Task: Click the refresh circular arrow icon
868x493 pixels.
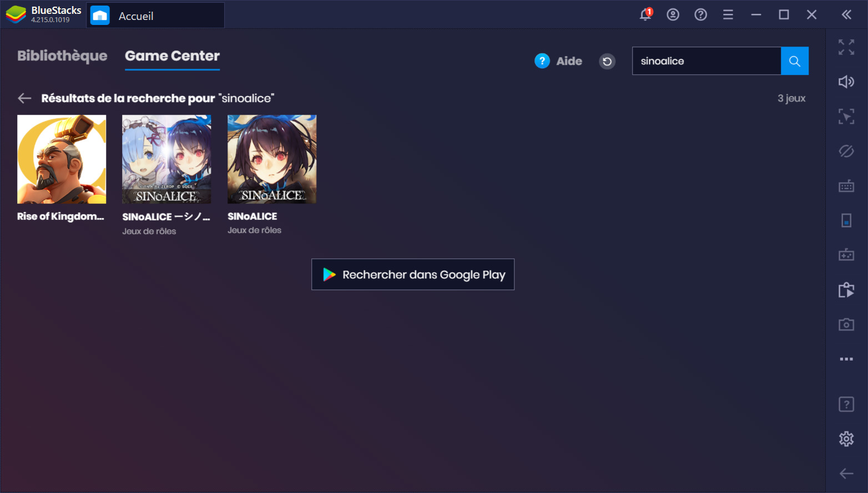Action: [607, 61]
